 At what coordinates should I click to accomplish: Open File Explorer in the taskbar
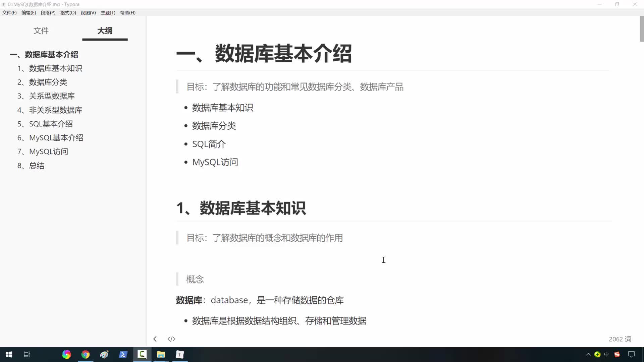[161, 354]
